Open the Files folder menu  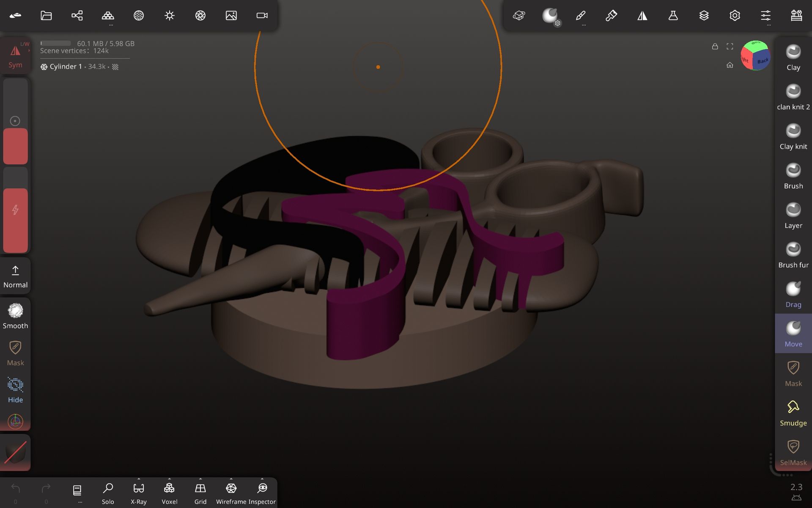[46, 16]
